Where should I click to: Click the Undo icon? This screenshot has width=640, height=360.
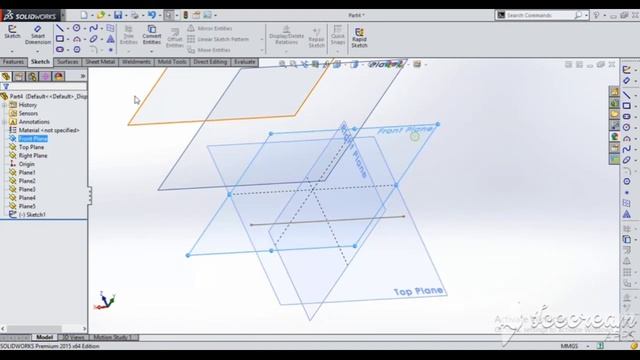pos(151,15)
